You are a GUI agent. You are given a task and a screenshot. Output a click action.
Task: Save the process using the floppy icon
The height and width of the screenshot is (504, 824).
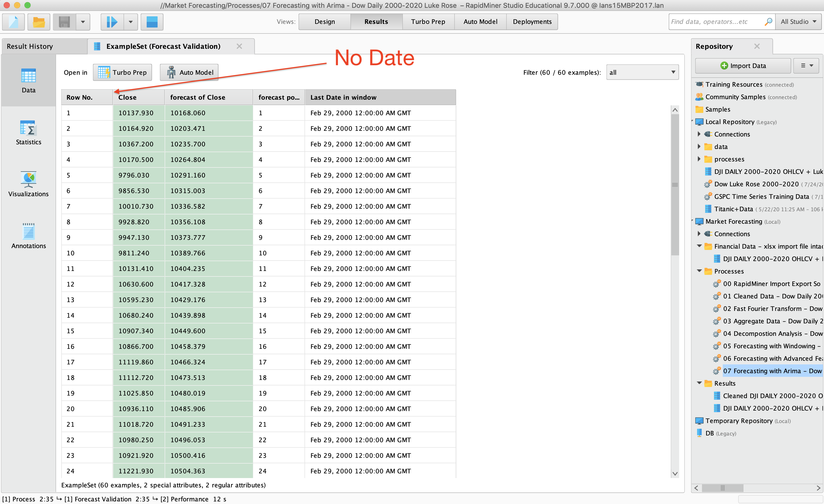click(x=64, y=22)
